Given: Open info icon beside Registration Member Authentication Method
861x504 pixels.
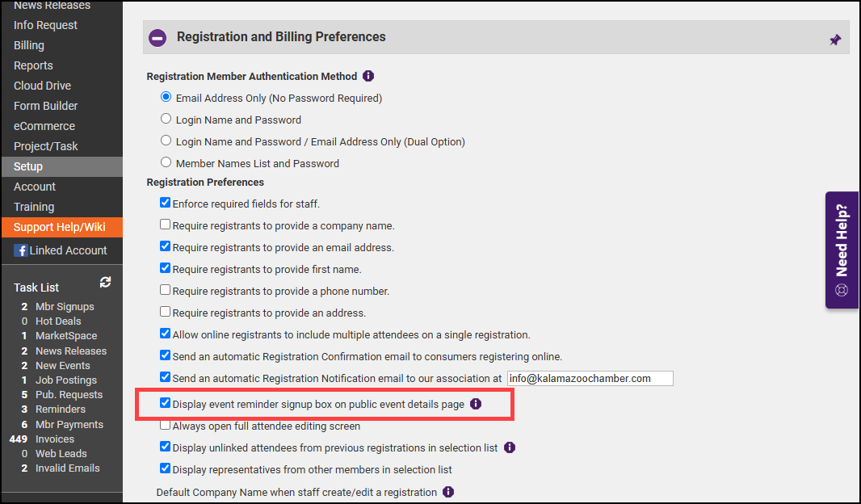Looking at the screenshot, I should [368, 77].
